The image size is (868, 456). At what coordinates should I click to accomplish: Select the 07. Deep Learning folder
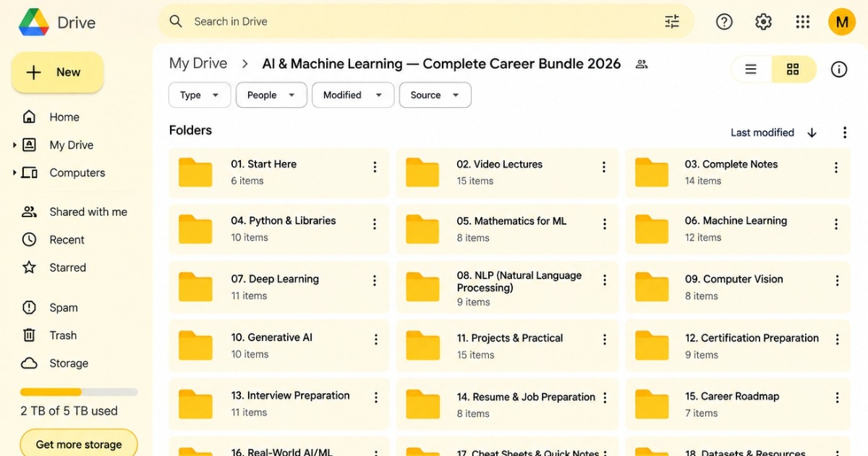(x=279, y=287)
